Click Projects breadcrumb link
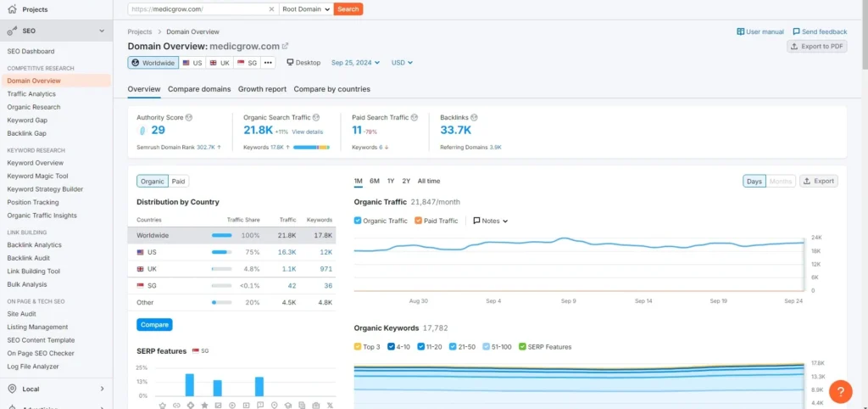868x409 pixels. click(140, 32)
